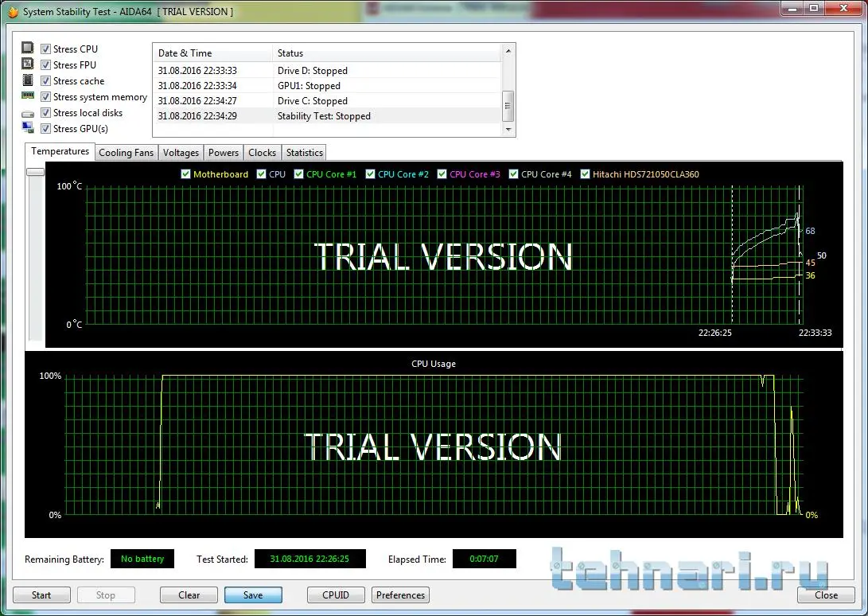The height and width of the screenshot is (616, 868).
Task: Select the 'Stability Test: Stopped' log row
Action: pyautogui.click(x=328, y=115)
